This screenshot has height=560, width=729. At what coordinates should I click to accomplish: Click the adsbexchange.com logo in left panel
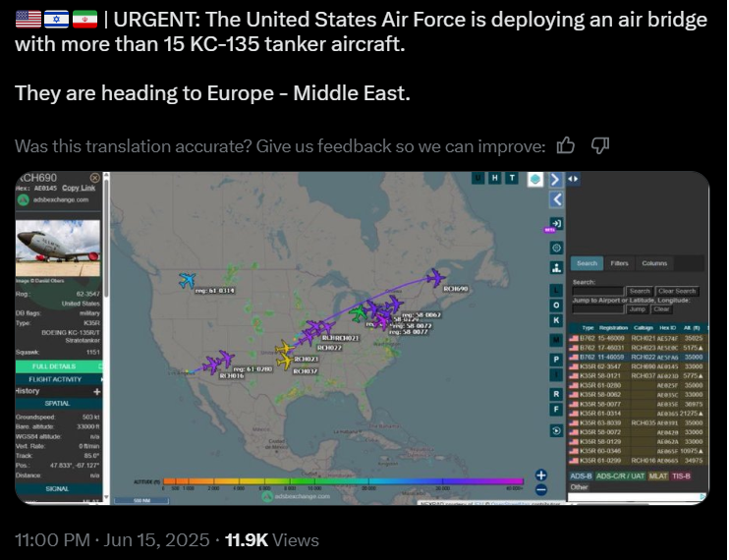coord(23,199)
